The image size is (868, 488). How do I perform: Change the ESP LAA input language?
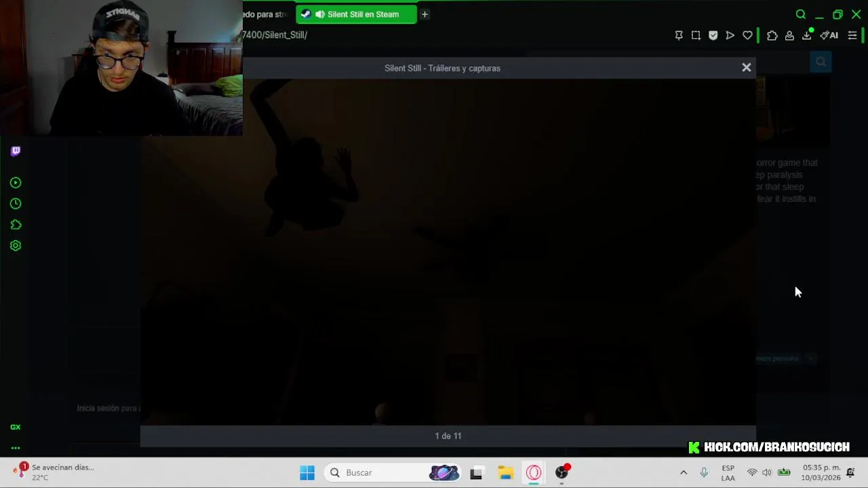click(728, 473)
